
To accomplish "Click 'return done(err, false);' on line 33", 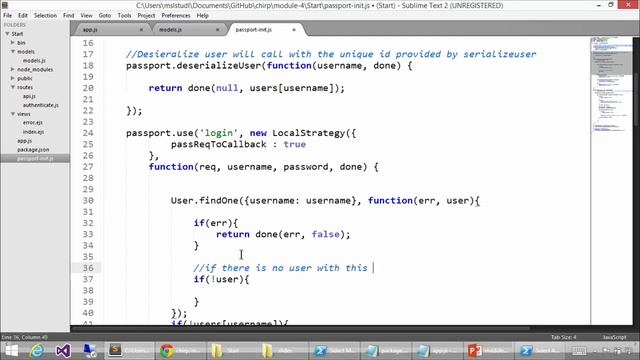I will 283,234.
